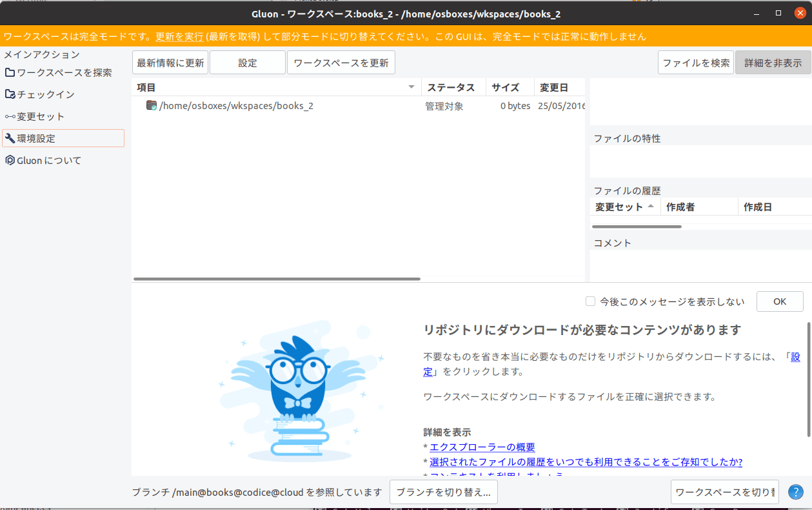Sort file history by 作成日 column
This screenshot has width=812, height=510.
[x=775, y=207]
